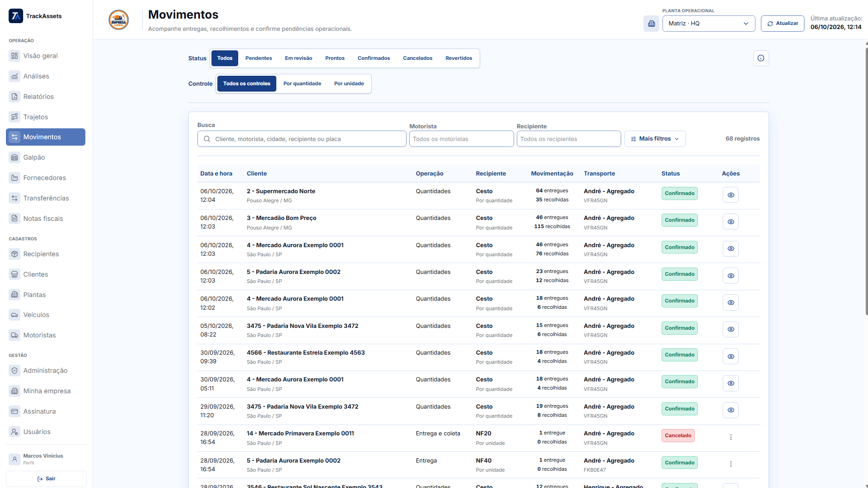Open the Transferências arrows icon

click(x=15, y=198)
